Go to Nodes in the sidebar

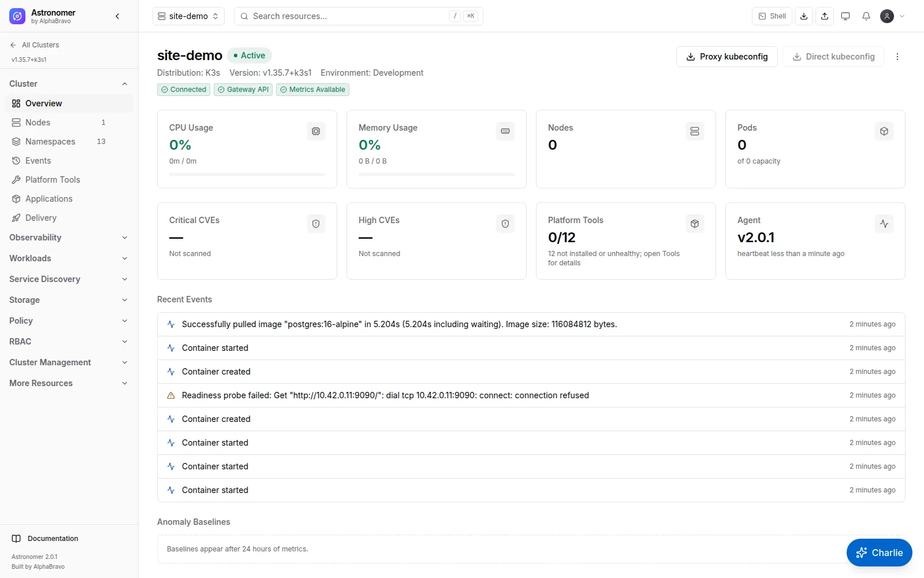(69, 123)
